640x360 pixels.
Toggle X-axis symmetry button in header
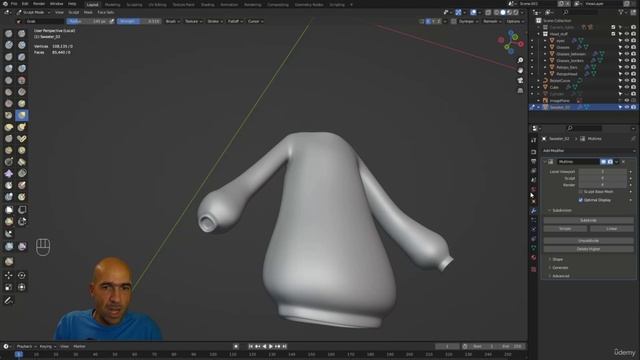(428, 21)
